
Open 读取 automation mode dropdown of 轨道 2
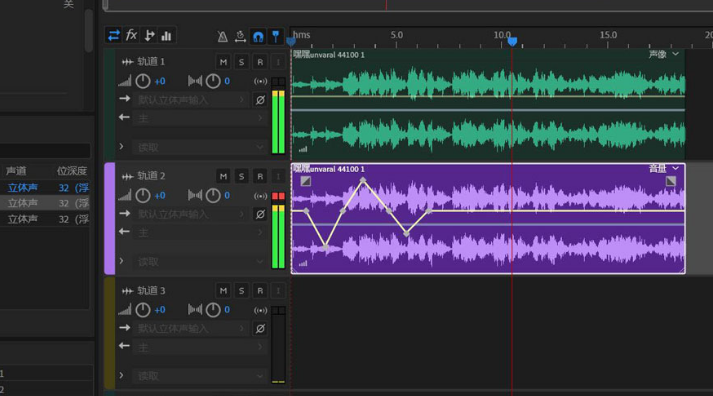point(200,262)
